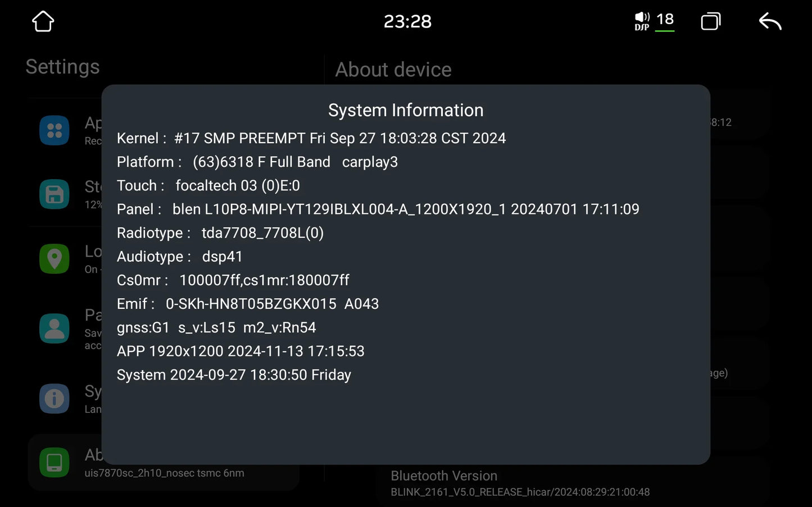Click the Kernel version line

(x=311, y=138)
